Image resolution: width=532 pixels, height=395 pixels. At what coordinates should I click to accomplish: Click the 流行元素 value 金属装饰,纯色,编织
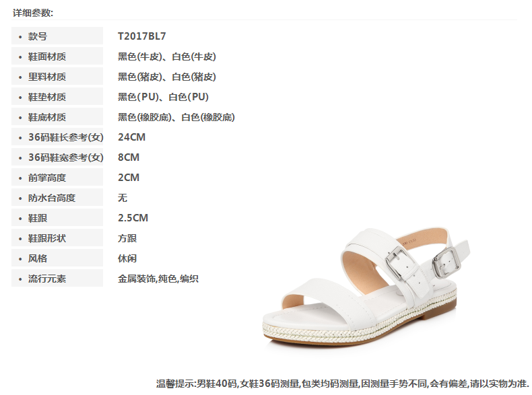[x=158, y=279]
